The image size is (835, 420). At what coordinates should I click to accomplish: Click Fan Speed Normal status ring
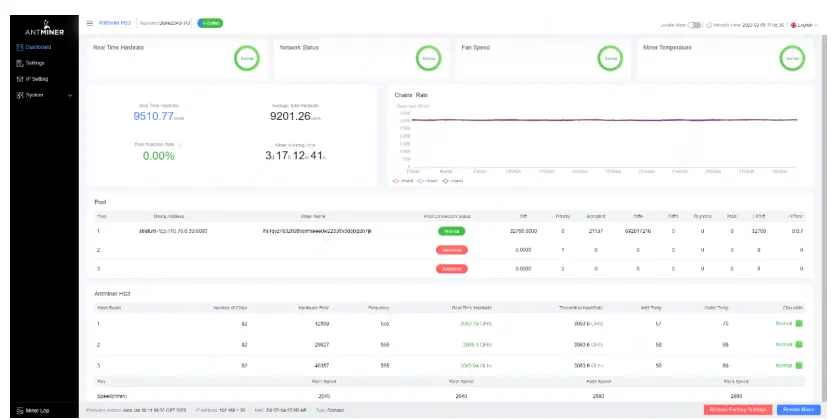pyautogui.click(x=610, y=58)
